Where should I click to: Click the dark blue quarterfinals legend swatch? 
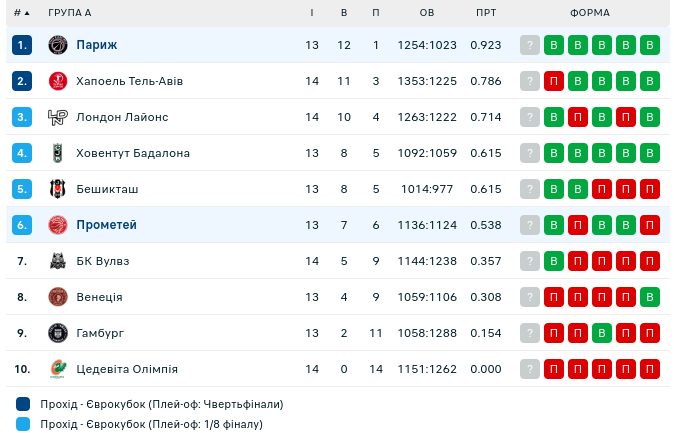[23, 404]
